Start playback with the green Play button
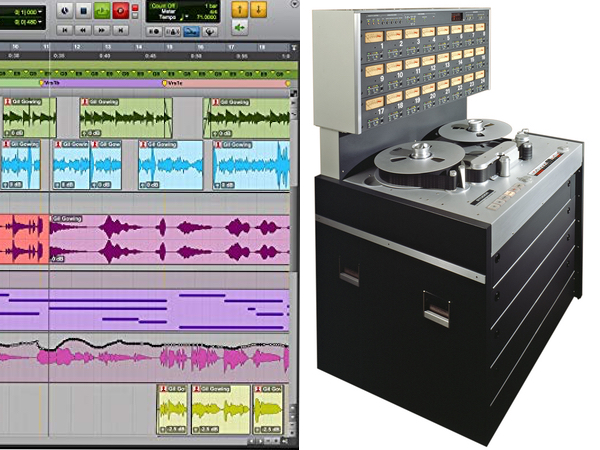 coord(102,11)
